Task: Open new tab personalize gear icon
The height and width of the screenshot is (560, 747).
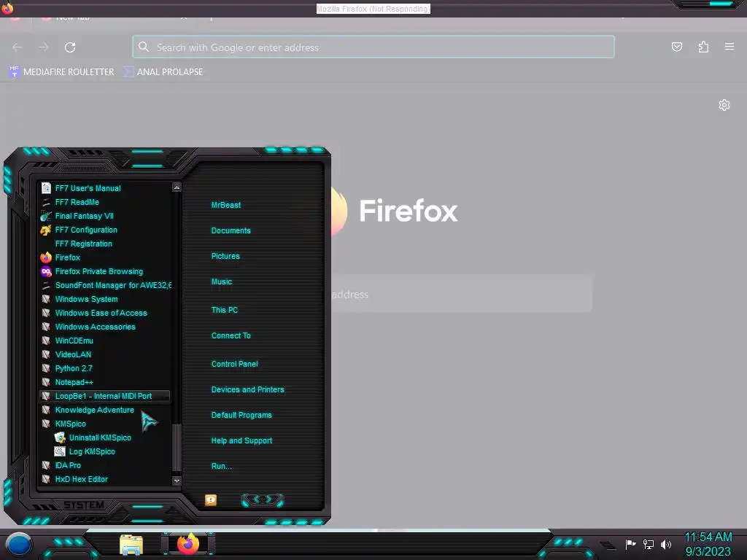Action: [x=724, y=105]
